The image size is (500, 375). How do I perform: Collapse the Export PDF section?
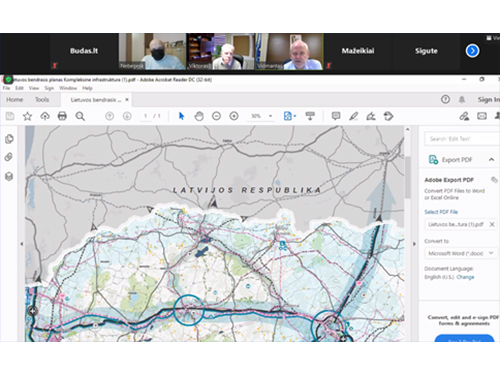[x=492, y=160]
